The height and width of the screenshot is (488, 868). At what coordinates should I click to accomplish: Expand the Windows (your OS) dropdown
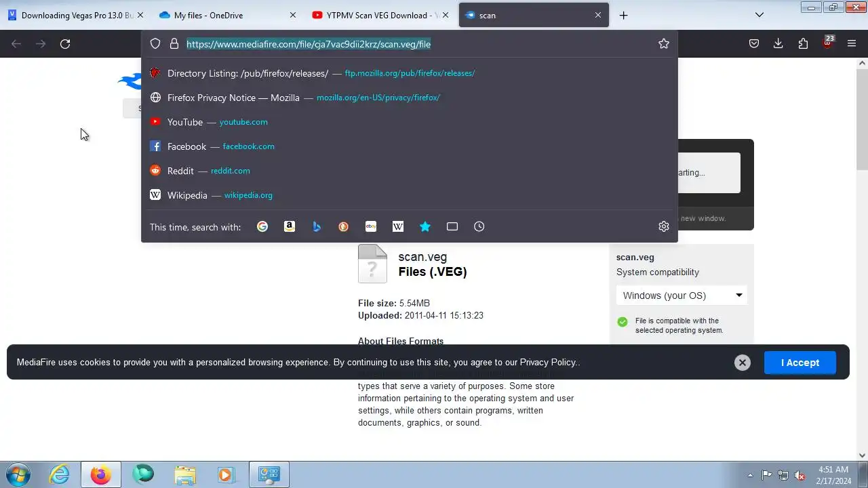(682, 296)
